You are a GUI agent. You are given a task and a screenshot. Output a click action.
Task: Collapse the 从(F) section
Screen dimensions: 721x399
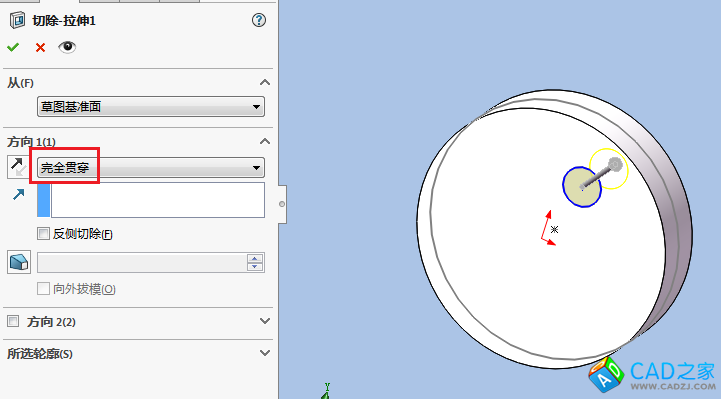pyautogui.click(x=265, y=83)
